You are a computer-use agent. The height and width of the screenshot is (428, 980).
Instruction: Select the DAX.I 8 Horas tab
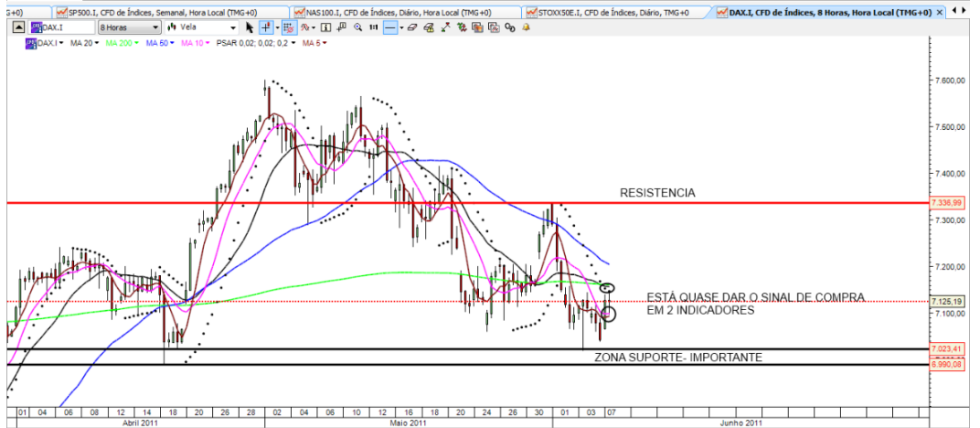825,12
